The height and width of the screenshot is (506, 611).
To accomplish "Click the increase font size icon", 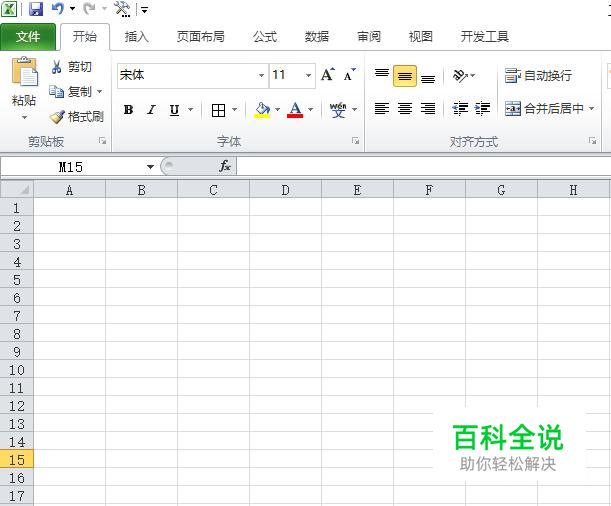I will coord(328,74).
